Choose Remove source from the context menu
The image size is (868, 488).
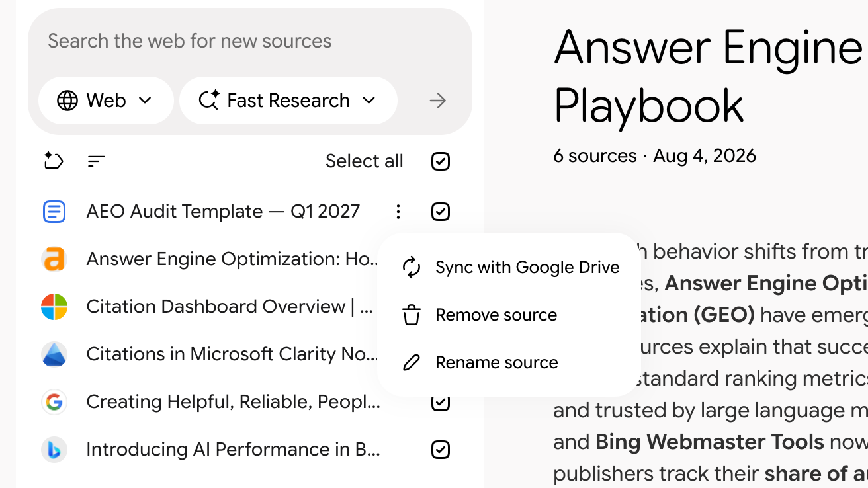point(510,315)
